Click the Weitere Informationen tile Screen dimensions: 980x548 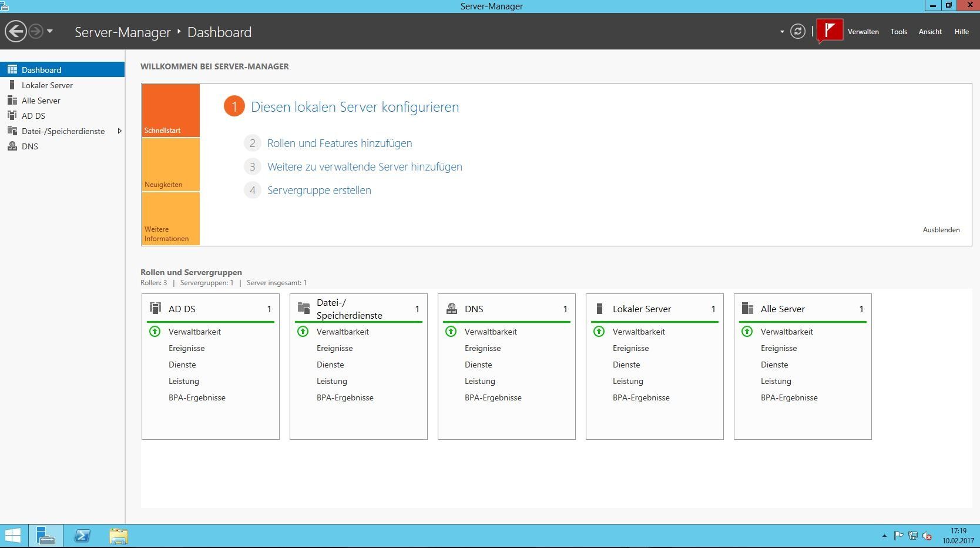[x=170, y=218]
